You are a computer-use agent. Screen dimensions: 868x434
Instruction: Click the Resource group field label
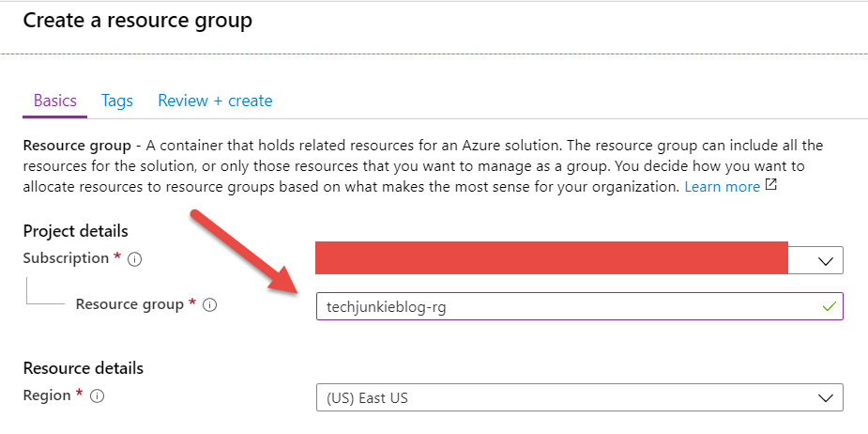[x=129, y=303]
